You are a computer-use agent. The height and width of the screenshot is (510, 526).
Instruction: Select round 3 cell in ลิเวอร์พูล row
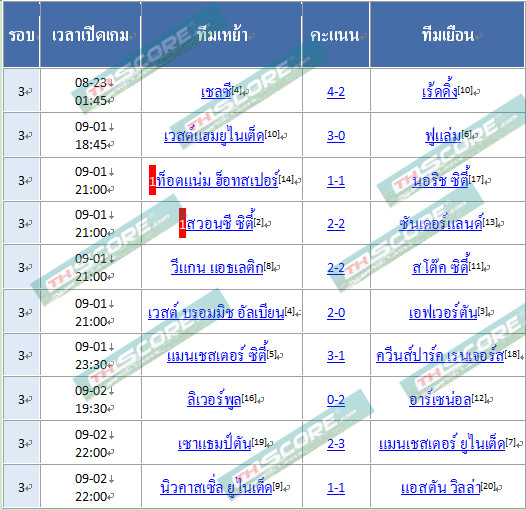point(21,399)
